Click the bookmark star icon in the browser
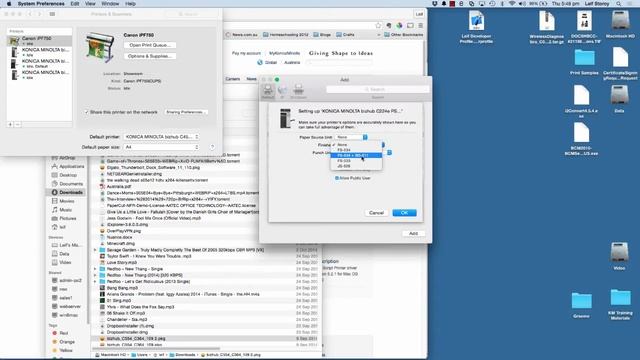Image resolution: width=640 pixels, height=360 pixels. (378, 25)
